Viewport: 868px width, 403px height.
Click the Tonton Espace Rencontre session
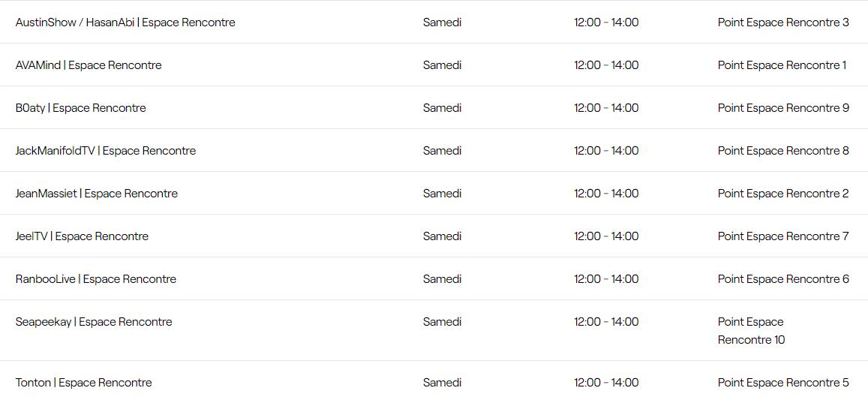(83, 383)
